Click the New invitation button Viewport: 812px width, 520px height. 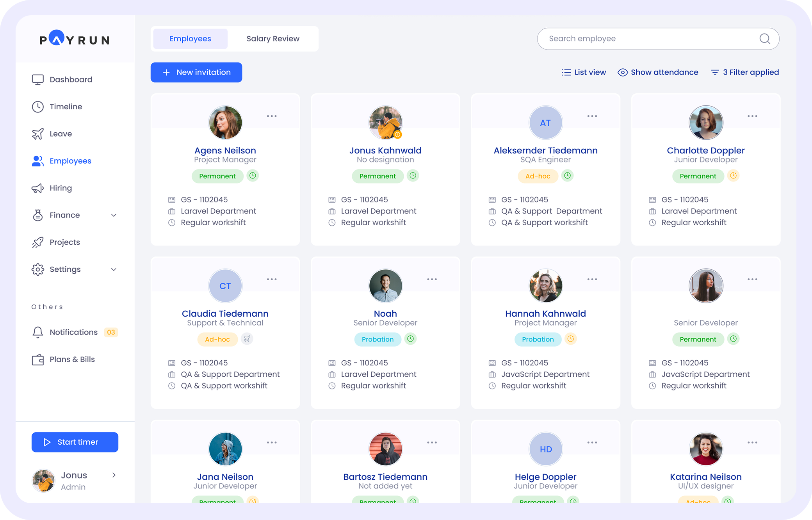[196, 72]
